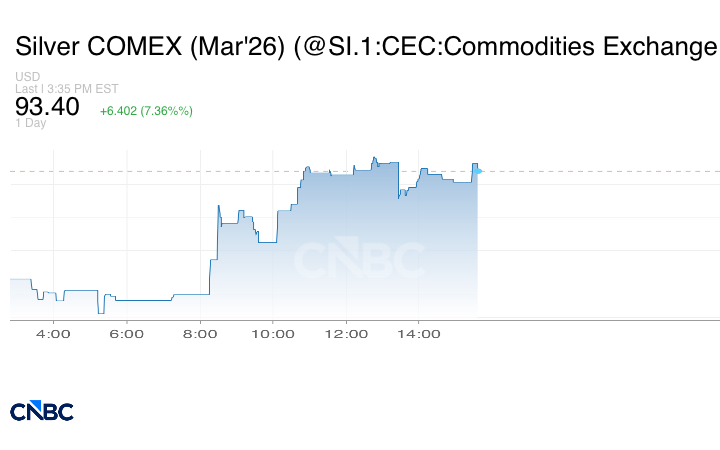This screenshot has height=450, width=720.
Task: Select the 1 Day range label
Action: [x=31, y=123]
